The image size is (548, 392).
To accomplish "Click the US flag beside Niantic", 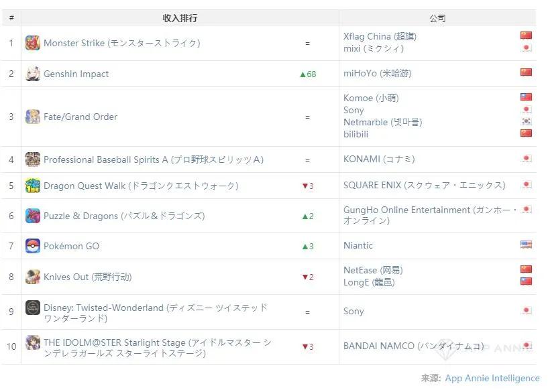I will (526, 245).
